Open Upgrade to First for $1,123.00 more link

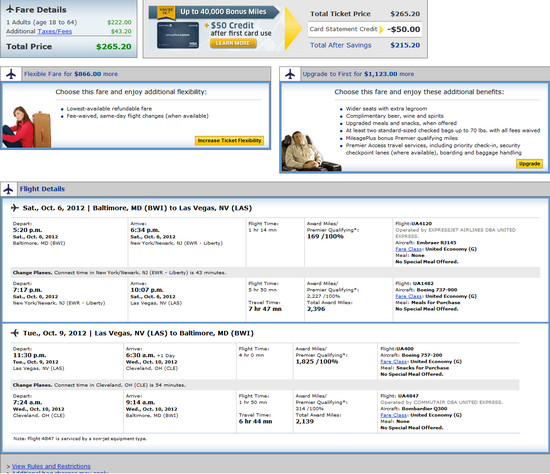(x=358, y=74)
